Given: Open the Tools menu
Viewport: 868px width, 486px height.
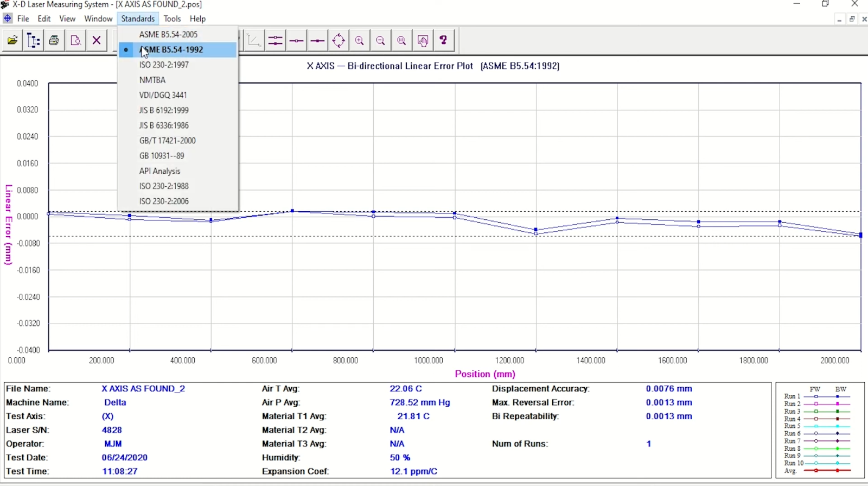Looking at the screenshot, I should pos(172,18).
